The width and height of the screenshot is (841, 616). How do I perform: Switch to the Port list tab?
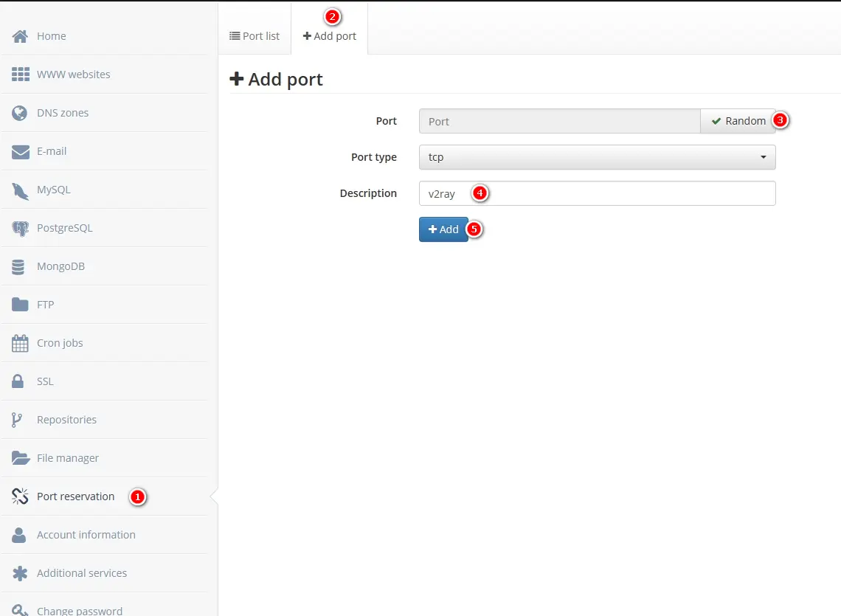(255, 36)
